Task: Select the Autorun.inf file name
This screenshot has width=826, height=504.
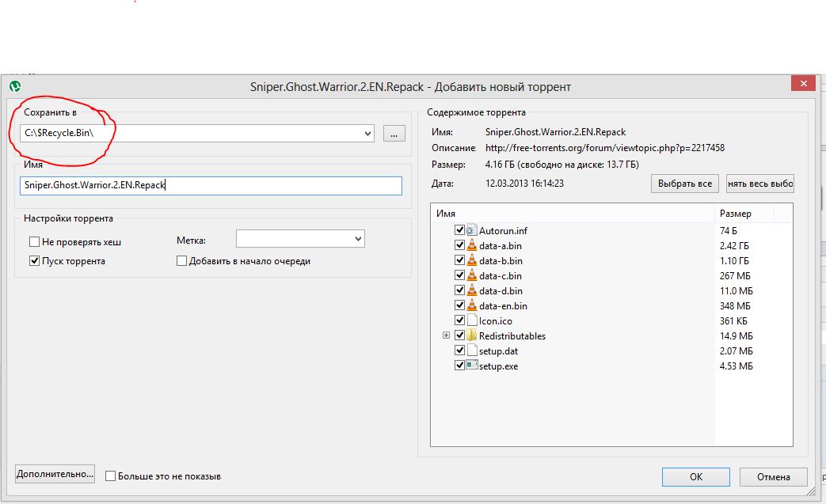Action: point(503,230)
